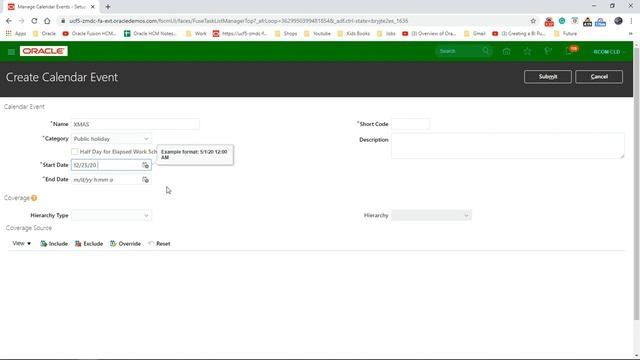Click the search magnifier icon in header

(486, 51)
